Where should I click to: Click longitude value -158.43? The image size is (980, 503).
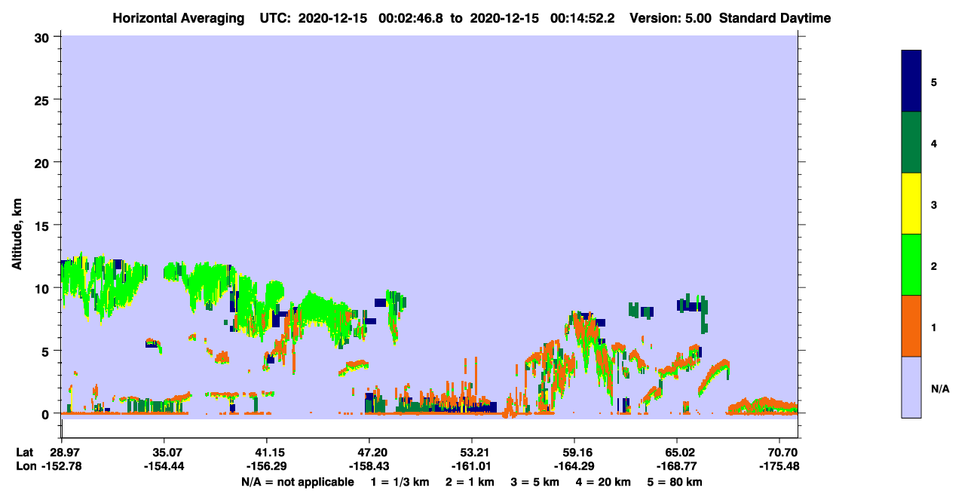(369, 467)
